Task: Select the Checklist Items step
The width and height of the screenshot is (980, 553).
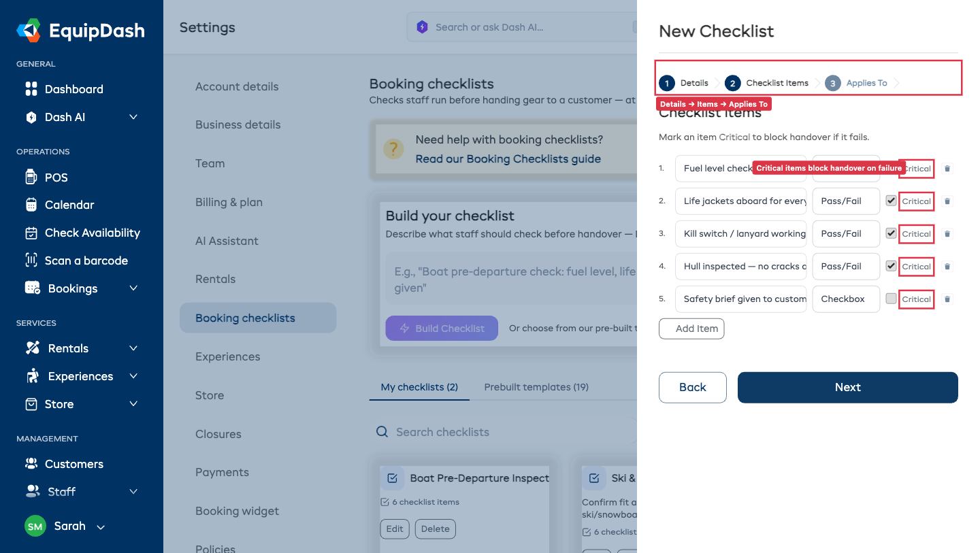Action: 767,83
